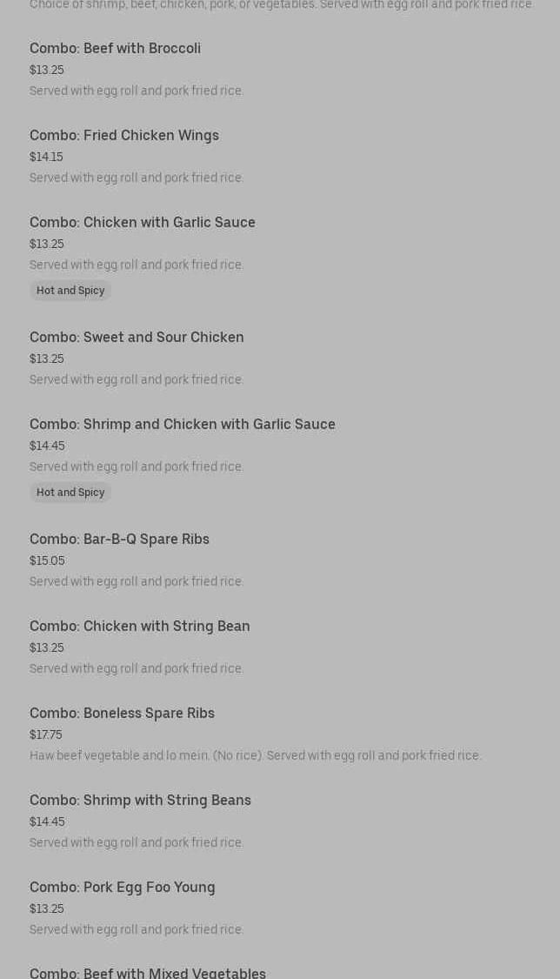Open Combo: Beef with Broccoli item
The image size is (560, 979).
(115, 48)
